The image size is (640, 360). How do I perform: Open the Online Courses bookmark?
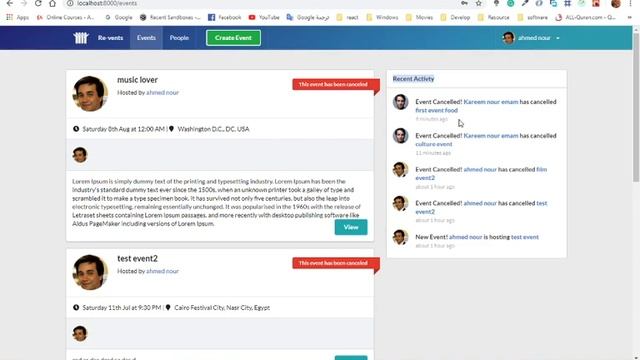[x=65, y=18]
